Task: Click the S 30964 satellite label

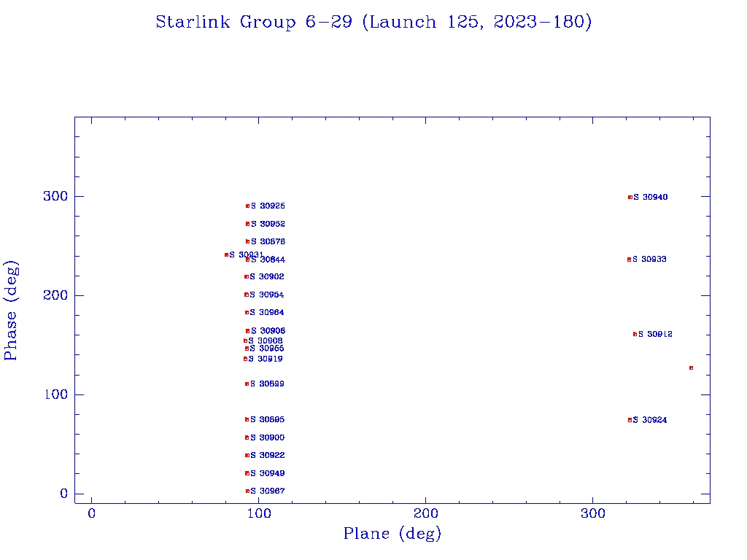Action: pos(267,313)
